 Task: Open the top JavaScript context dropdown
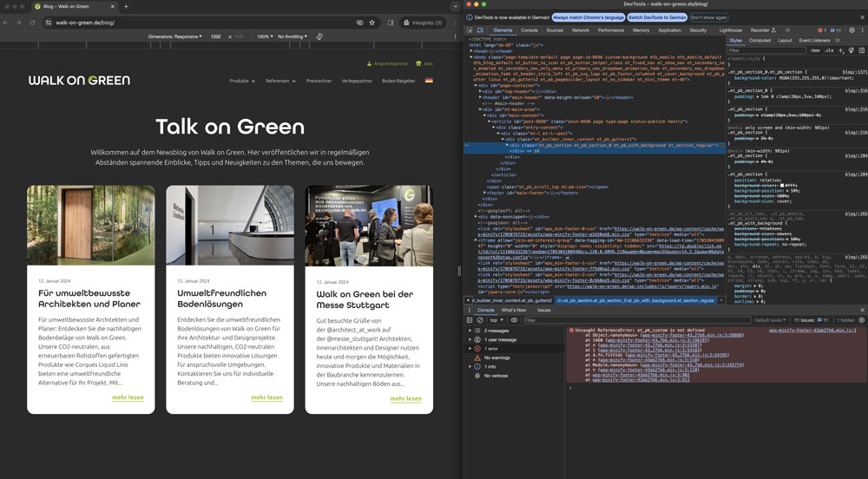[496, 320]
